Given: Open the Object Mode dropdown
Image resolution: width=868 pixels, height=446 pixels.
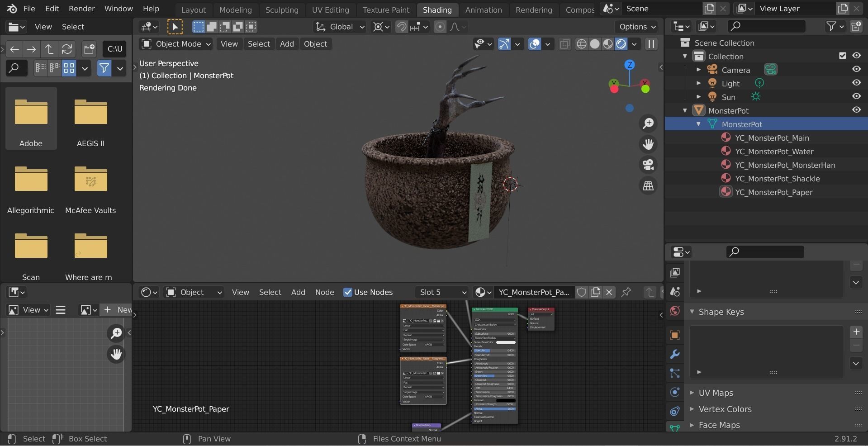Looking at the screenshot, I should click(x=176, y=44).
